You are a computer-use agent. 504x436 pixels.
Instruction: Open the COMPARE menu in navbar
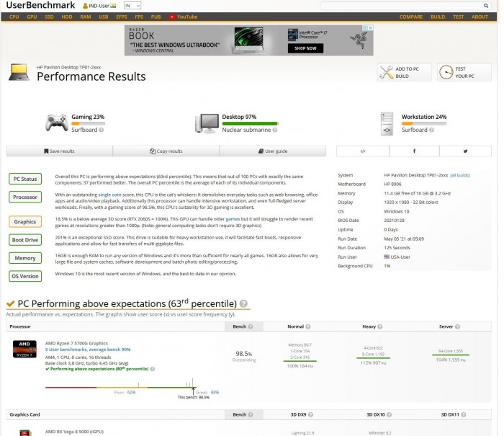[x=411, y=17]
